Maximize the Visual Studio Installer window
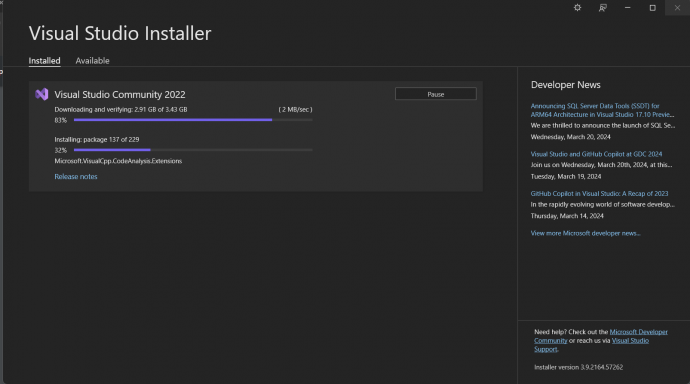The width and height of the screenshot is (690, 384). pos(653,7)
